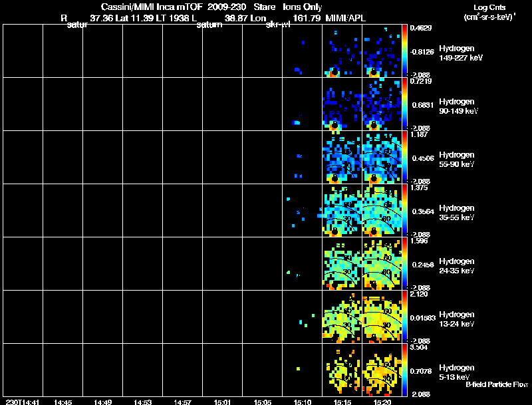Click the "Lat 11.39" header value
The height and width of the screenshot is (405, 532).
(x=133, y=18)
